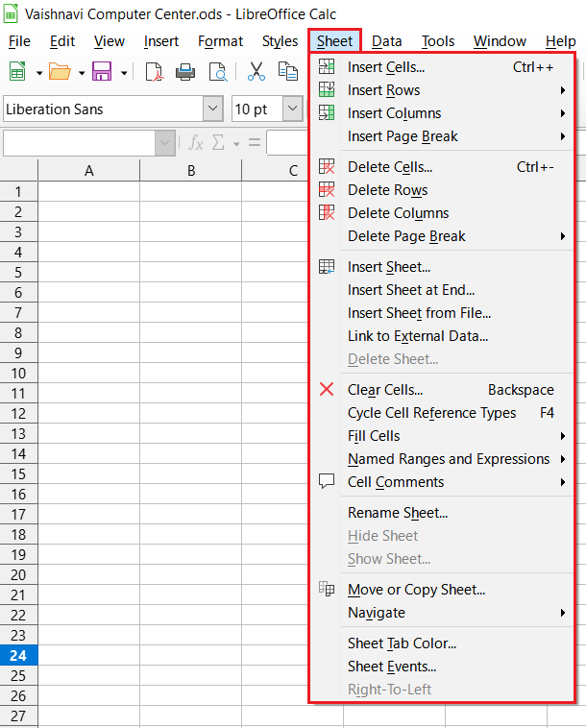
Task: Expand the Name Box dropdown arrow
Action: click(165, 143)
